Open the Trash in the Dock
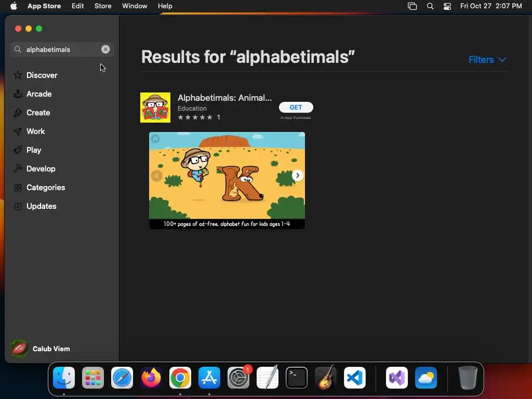 tap(468, 378)
